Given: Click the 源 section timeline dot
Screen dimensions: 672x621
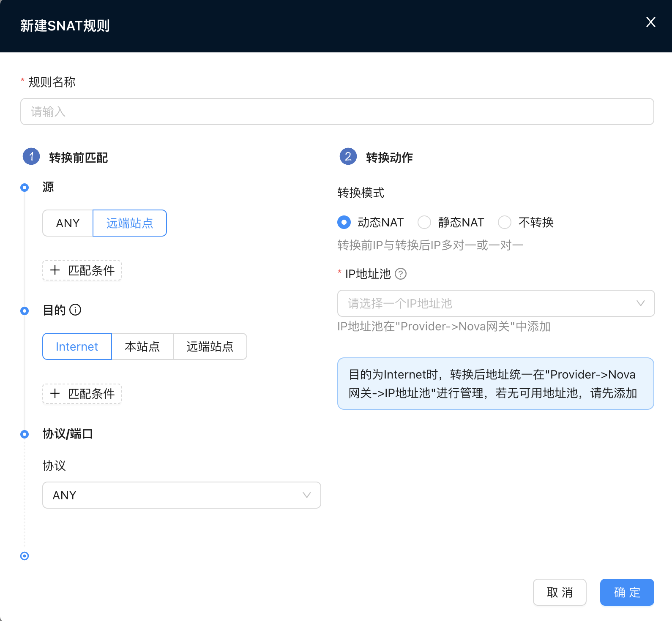Looking at the screenshot, I should tap(25, 188).
